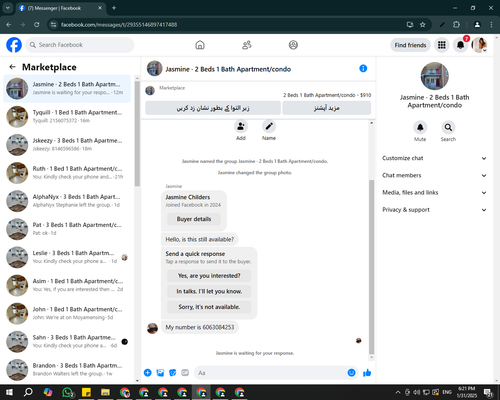Open Jskeezy - 3 Beds 1 Bath conversation

[67, 145]
